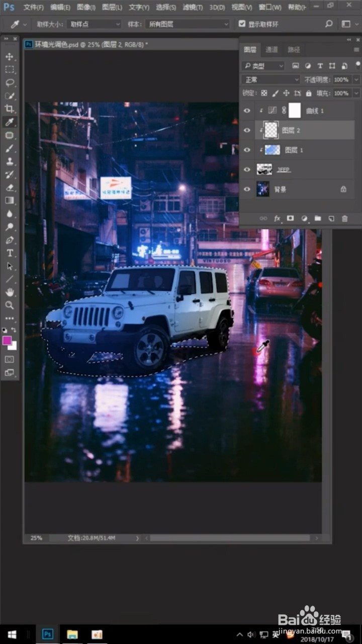The image size is (362, 644).
Task: Hide the 图层 1 layer
Action: (247, 150)
